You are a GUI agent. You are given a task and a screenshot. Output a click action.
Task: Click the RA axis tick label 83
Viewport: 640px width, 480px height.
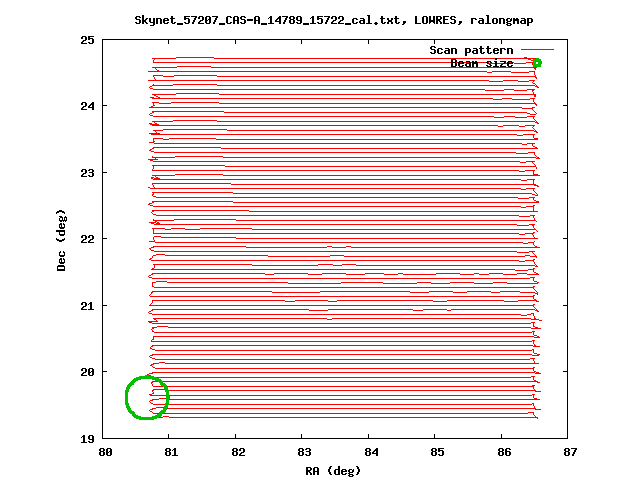click(x=304, y=452)
